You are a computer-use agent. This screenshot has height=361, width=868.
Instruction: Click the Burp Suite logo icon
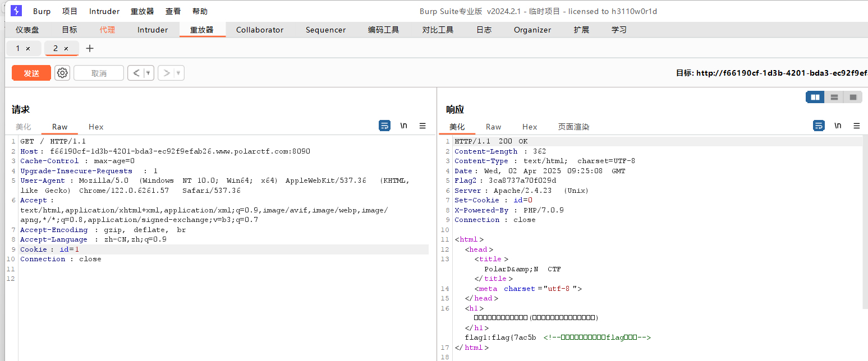pos(16,11)
